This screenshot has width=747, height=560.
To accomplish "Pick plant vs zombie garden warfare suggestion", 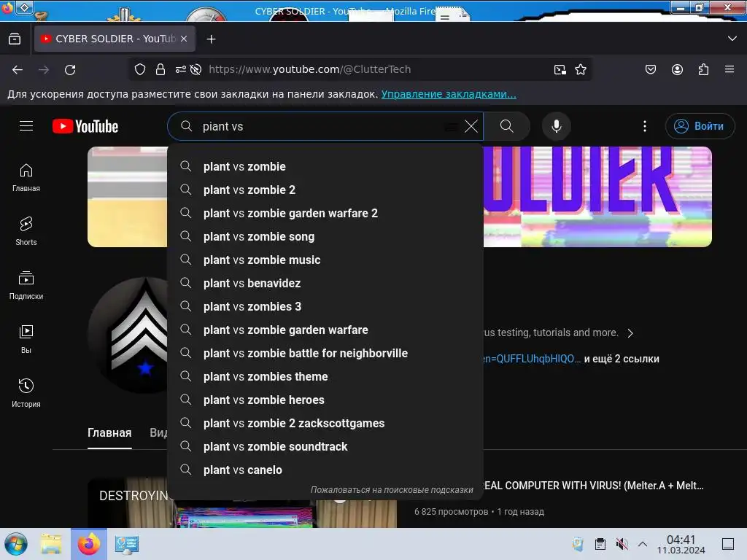I will pyautogui.click(x=325, y=330).
